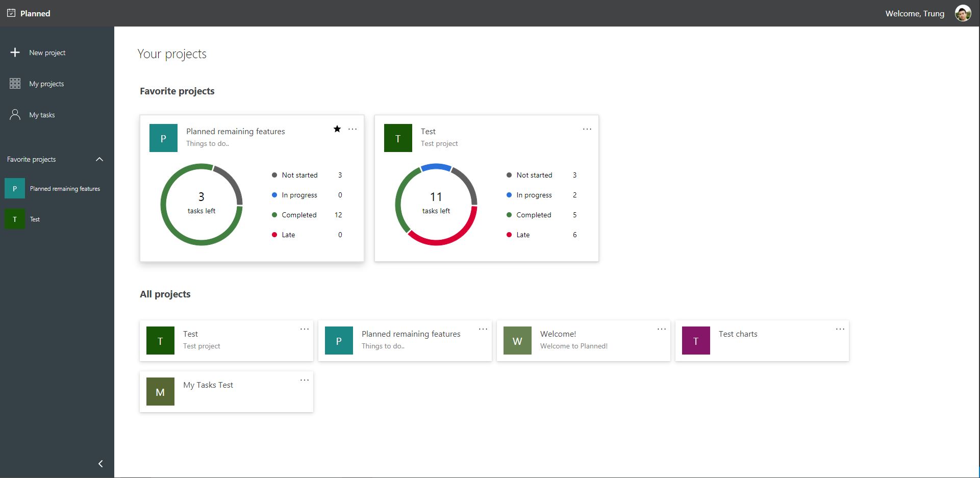Image resolution: width=980 pixels, height=478 pixels.
Task: Click the grid icon beside My projects
Action: (15, 84)
